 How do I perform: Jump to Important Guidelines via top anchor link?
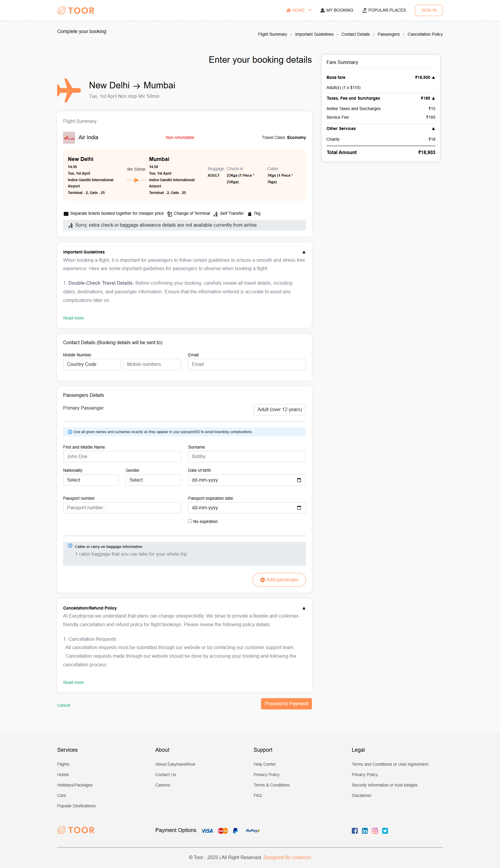(314, 34)
